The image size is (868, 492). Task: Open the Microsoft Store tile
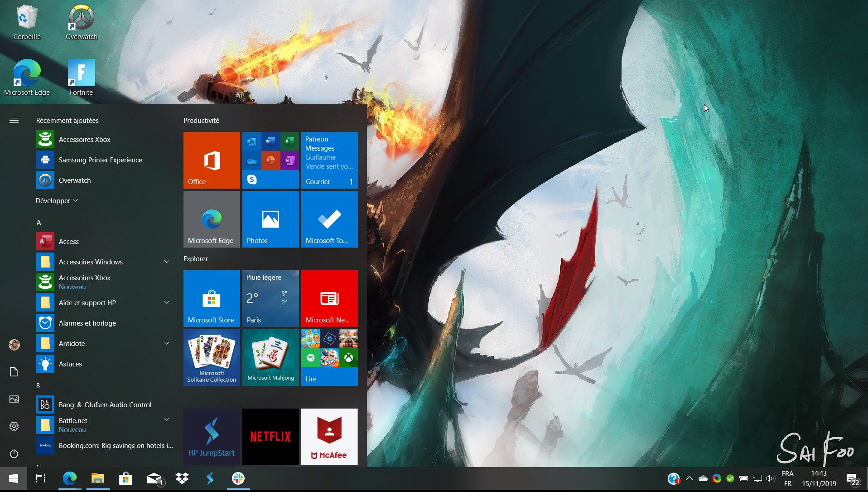[x=212, y=298]
